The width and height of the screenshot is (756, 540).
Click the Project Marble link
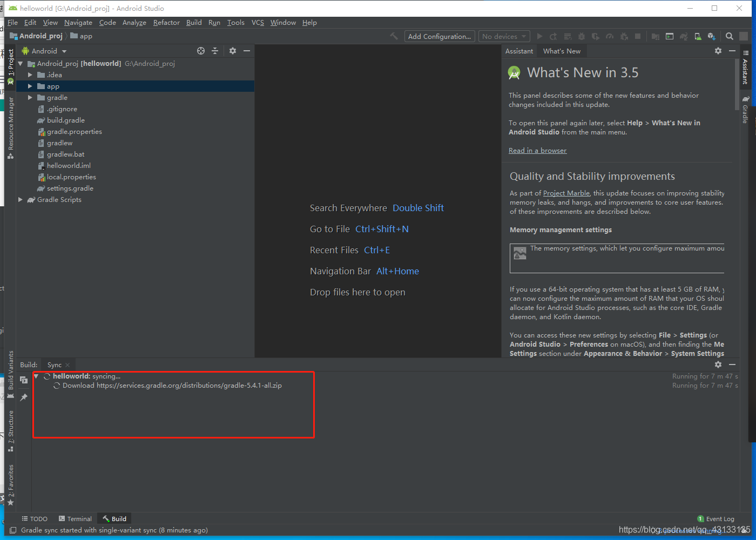[x=566, y=193]
